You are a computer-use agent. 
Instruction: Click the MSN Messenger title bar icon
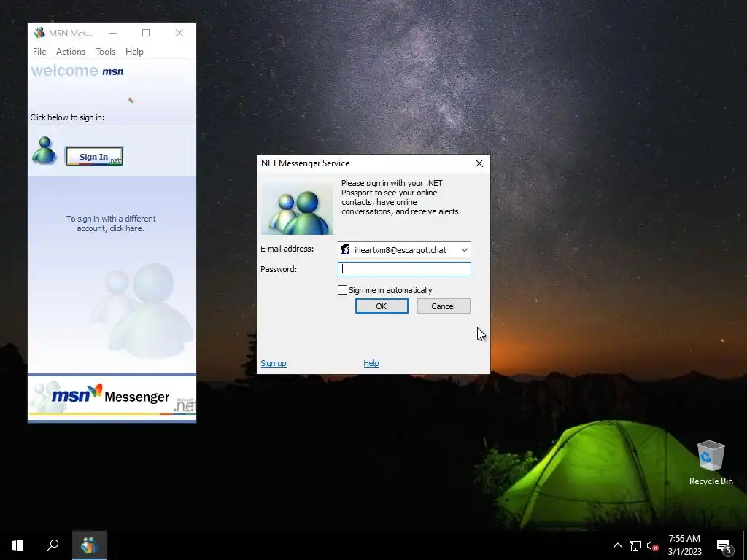[39, 33]
